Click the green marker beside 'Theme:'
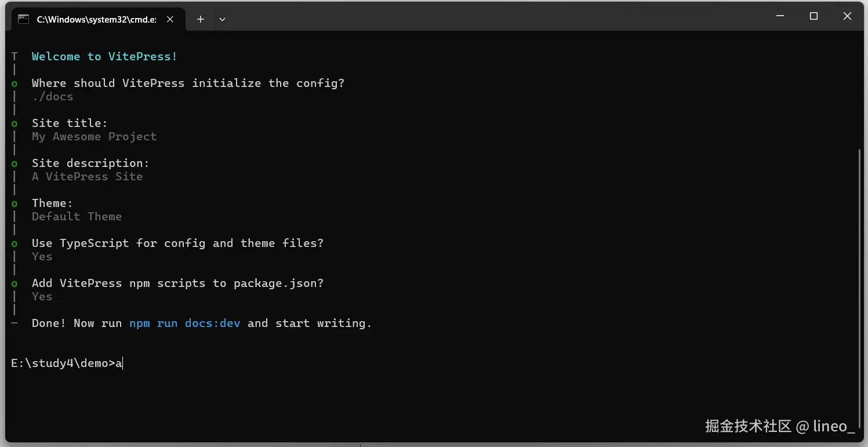 pyautogui.click(x=14, y=203)
